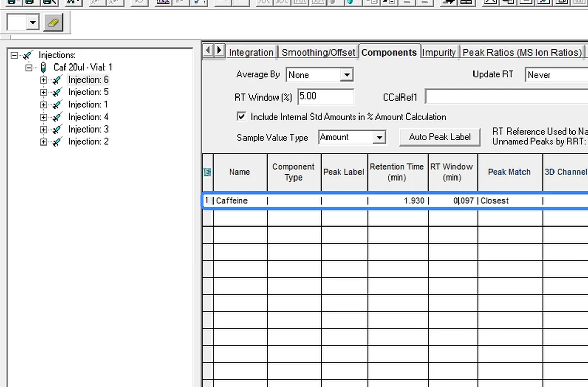Open the Peak Ratios (MS Ion Ratios) tab

click(522, 52)
